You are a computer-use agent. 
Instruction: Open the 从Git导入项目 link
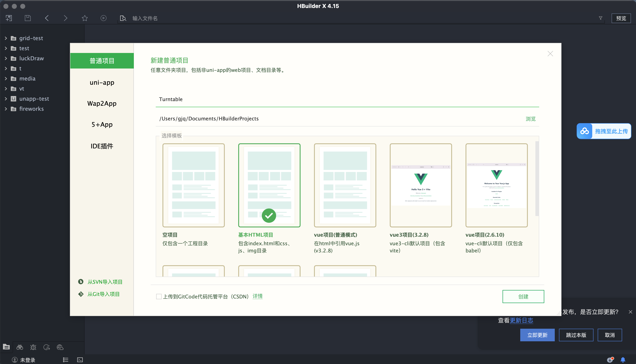pos(103,294)
